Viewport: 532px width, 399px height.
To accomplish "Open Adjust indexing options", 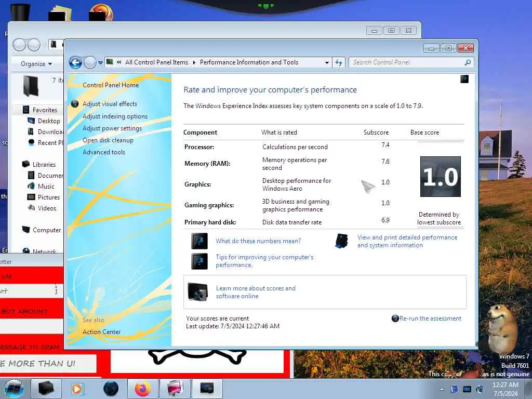I will click(x=115, y=116).
